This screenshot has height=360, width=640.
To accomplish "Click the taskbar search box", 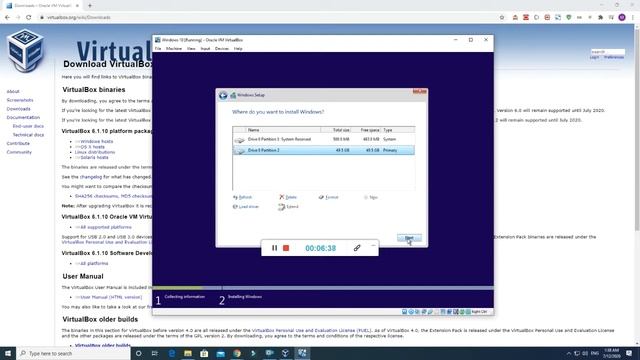I will (73, 353).
